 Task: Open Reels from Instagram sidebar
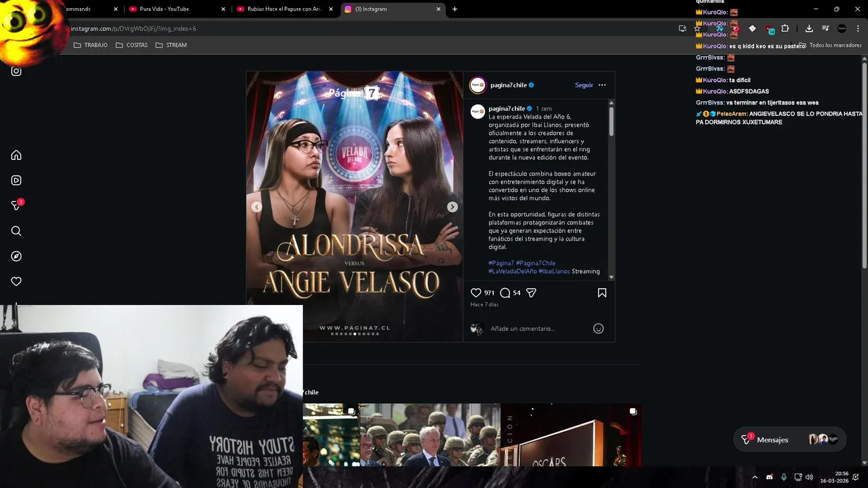coord(16,180)
